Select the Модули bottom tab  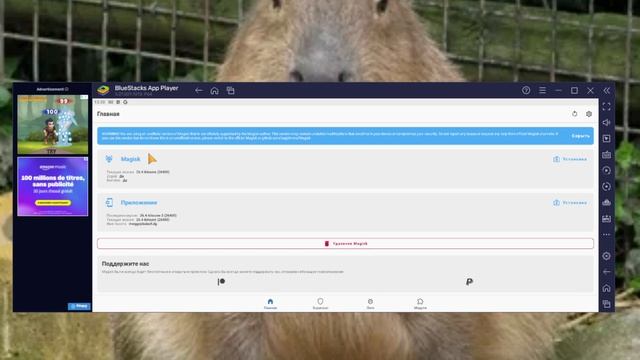420,304
